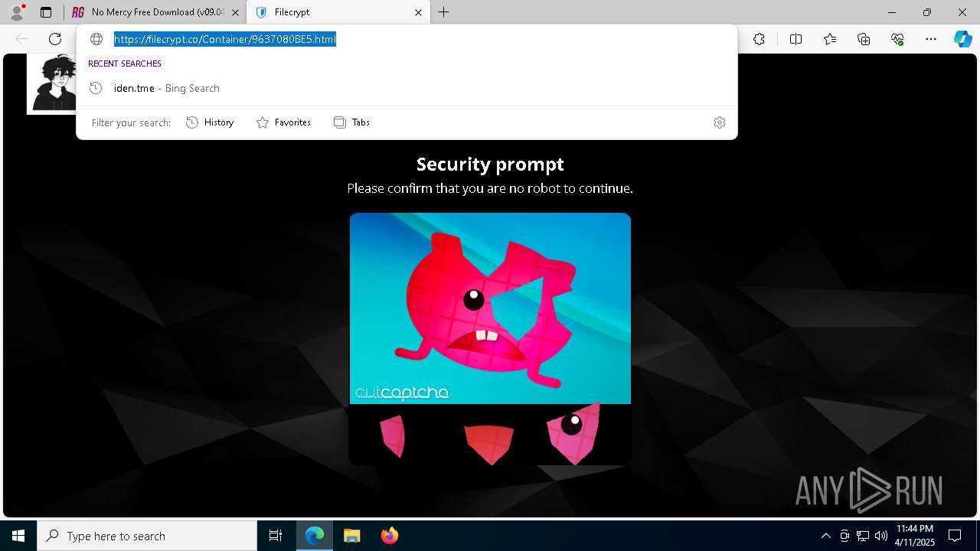This screenshot has height=551, width=980.
Task: Open the Extensions puzzle icon
Action: click(x=759, y=39)
